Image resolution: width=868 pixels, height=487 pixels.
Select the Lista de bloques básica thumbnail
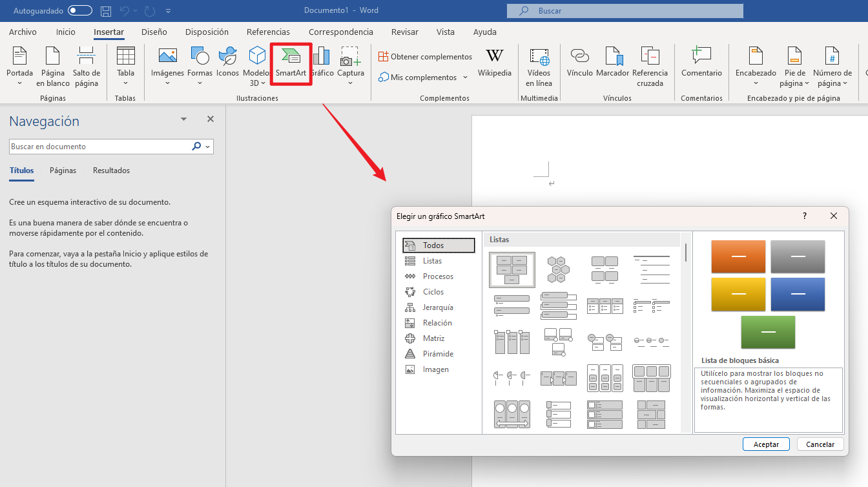pos(512,270)
